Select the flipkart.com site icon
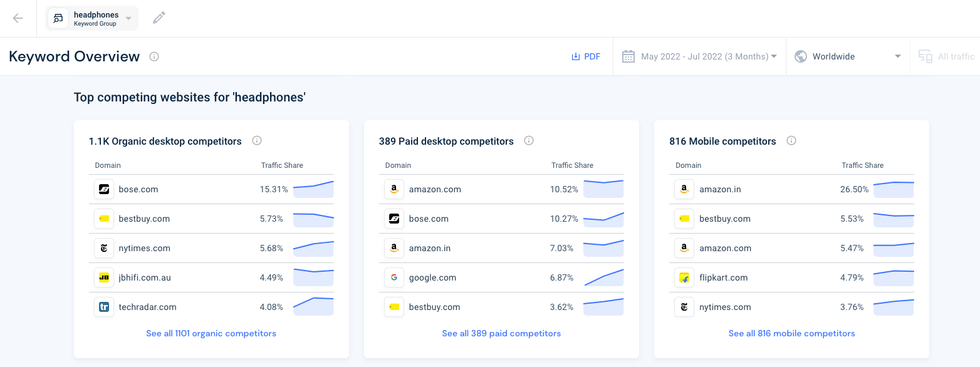980x367 pixels. [684, 277]
